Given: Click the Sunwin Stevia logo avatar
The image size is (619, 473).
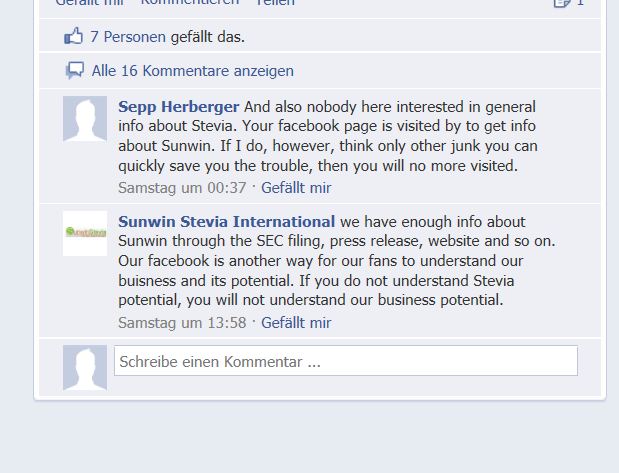Looking at the screenshot, I should [x=85, y=233].
